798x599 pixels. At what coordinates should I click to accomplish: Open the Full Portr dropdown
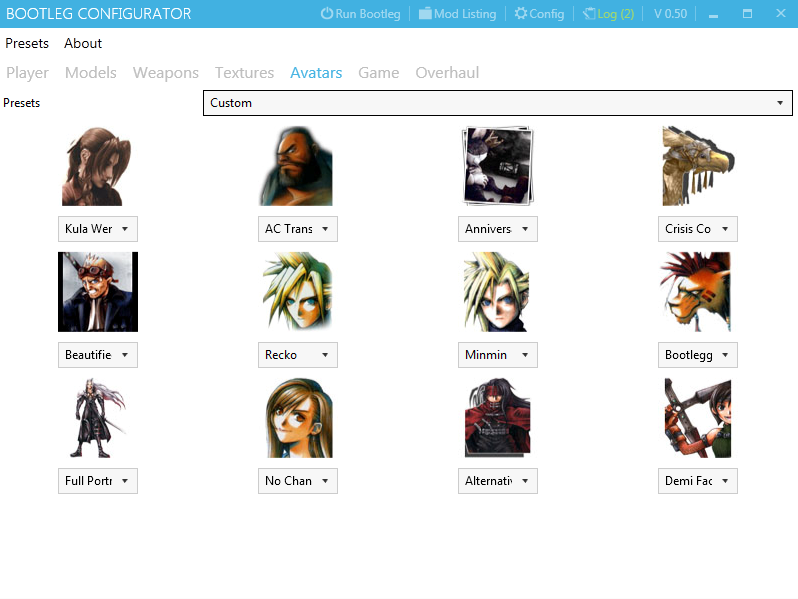[x=98, y=481]
